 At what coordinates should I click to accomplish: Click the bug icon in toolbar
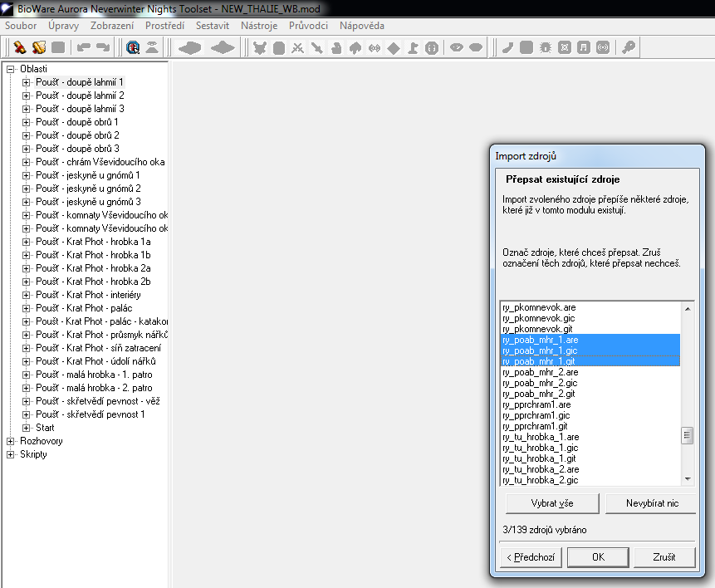click(x=546, y=47)
